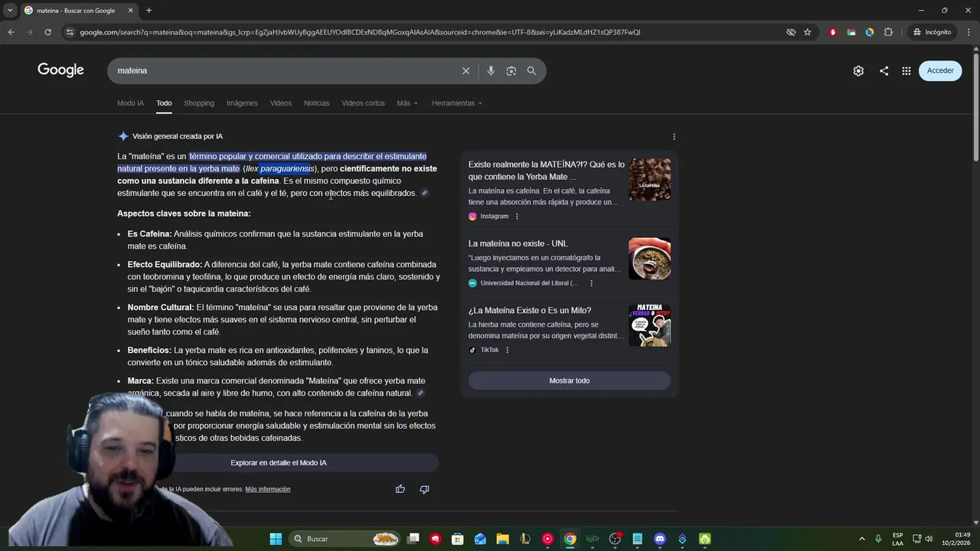Open the tab search dropdown arrow

(x=10, y=10)
